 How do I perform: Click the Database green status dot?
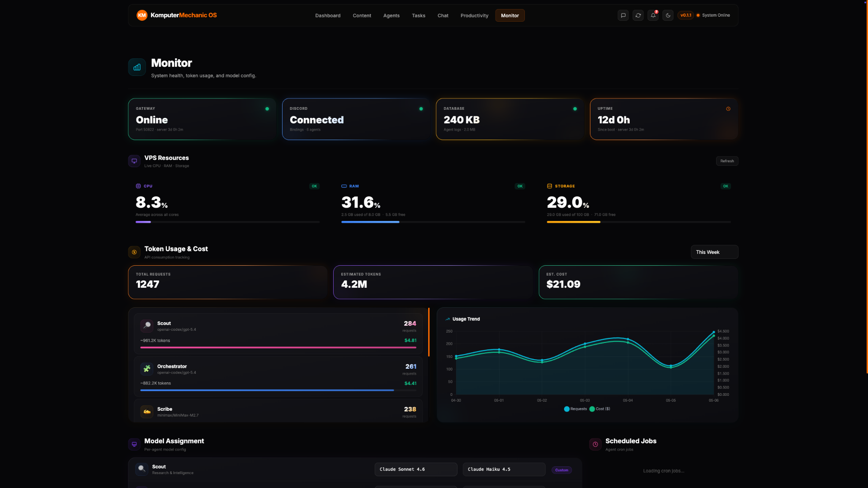pyautogui.click(x=575, y=109)
